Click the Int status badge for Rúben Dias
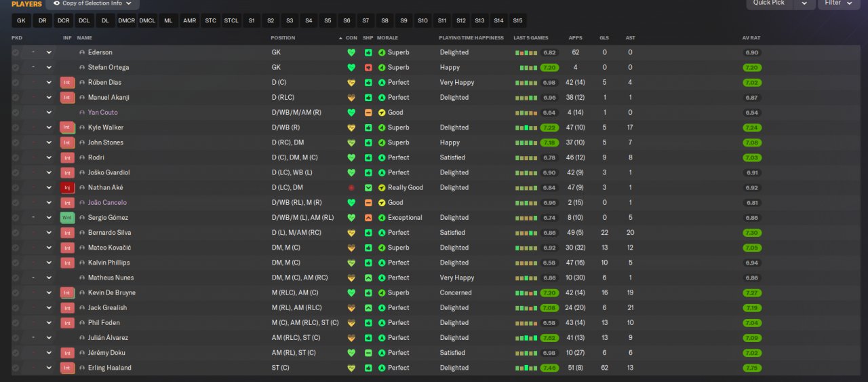This screenshot has width=868, height=382. (67, 82)
